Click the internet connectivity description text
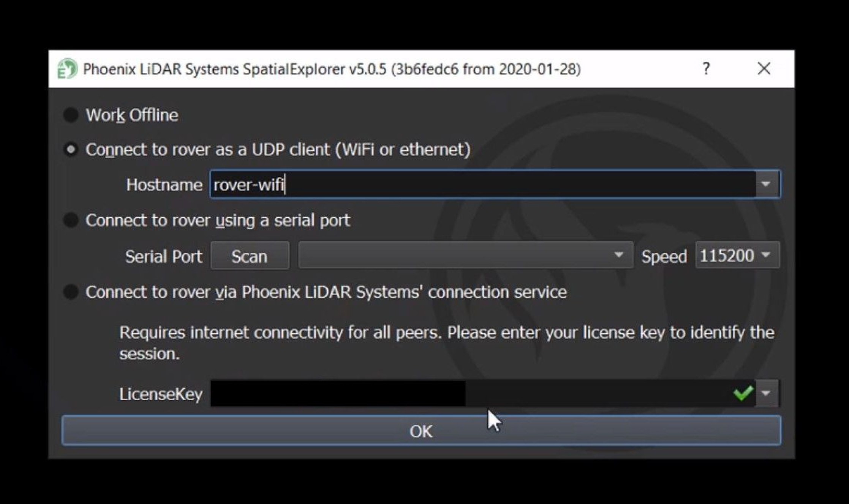The height and width of the screenshot is (504, 849). [x=447, y=343]
